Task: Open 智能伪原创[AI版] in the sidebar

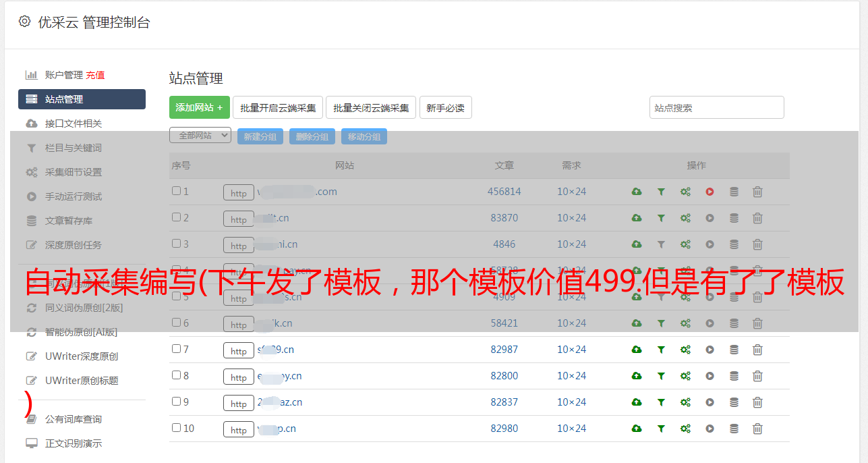Action: (81, 332)
